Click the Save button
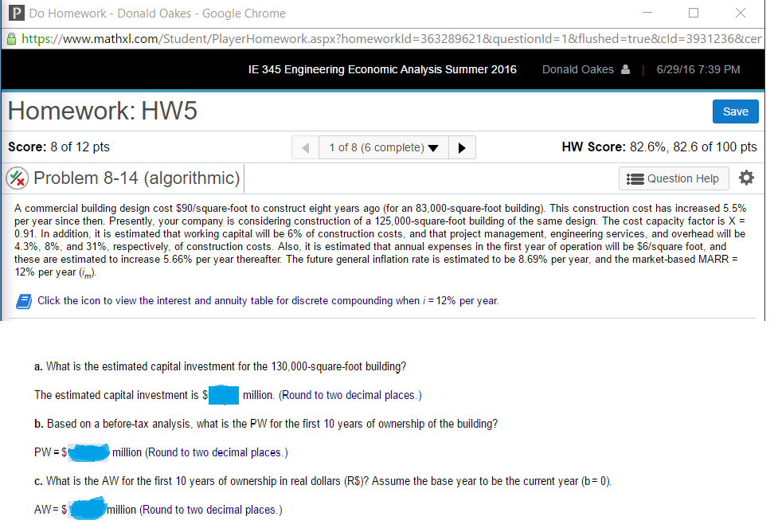The image size is (774, 532). 735,111
